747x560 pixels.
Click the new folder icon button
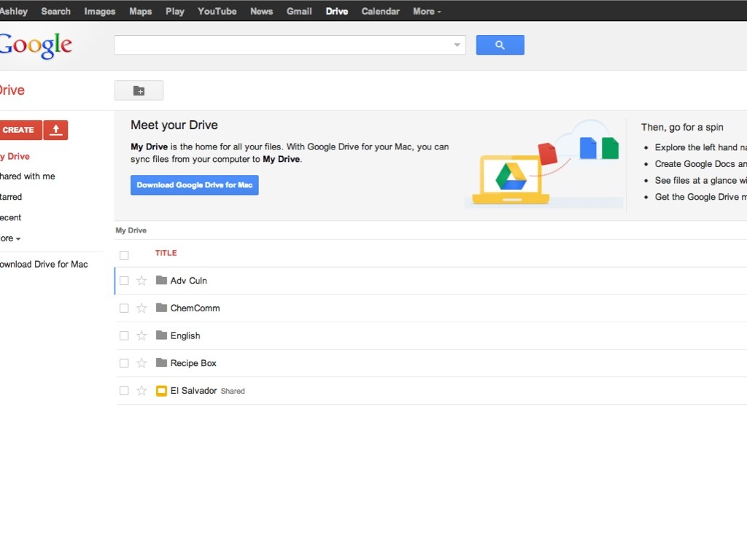pos(139,90)
